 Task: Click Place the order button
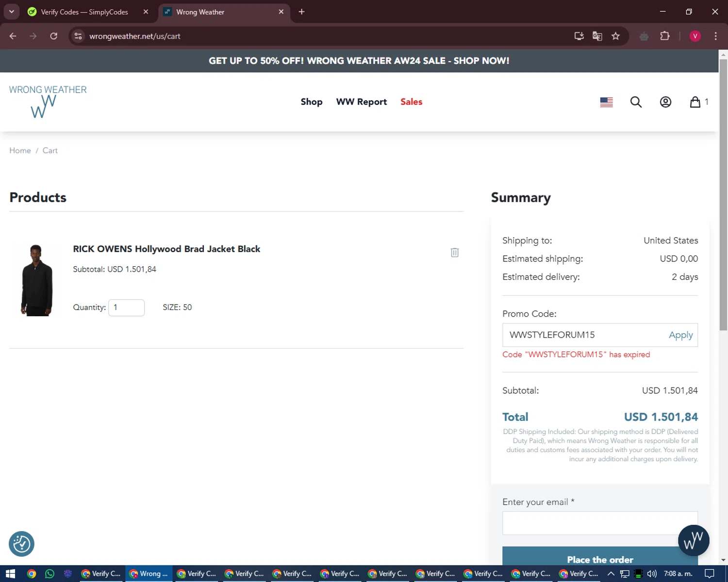pyautogui.click(x=600, y=557)
